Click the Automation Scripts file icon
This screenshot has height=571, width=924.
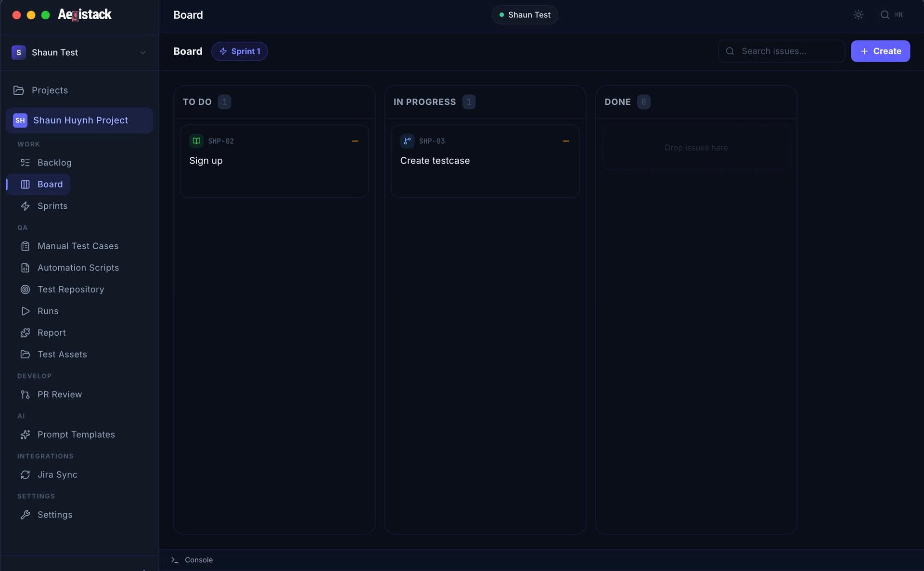(25, 268)
